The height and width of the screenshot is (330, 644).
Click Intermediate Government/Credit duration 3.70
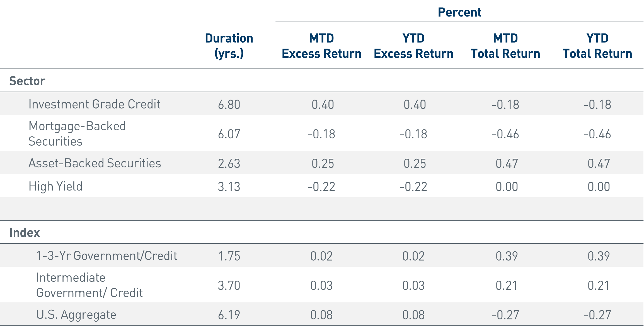(x=229, y=285)
